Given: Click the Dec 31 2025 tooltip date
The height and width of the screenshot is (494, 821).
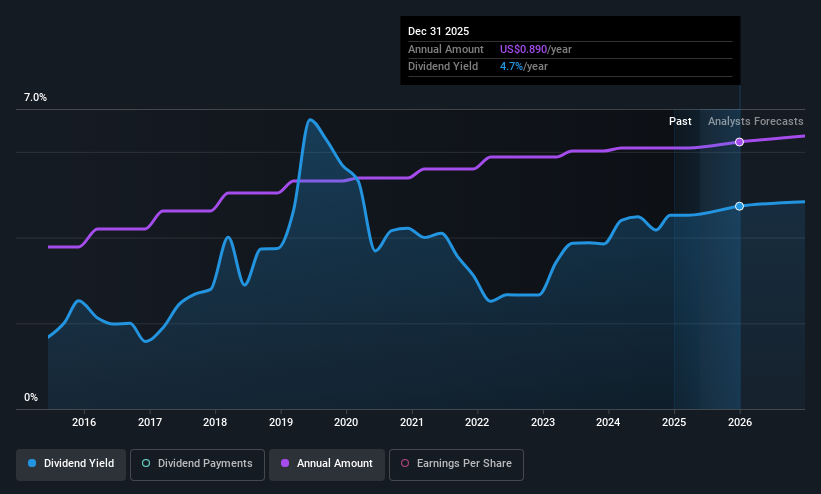Looking at the screenshot, I should 438,31.
